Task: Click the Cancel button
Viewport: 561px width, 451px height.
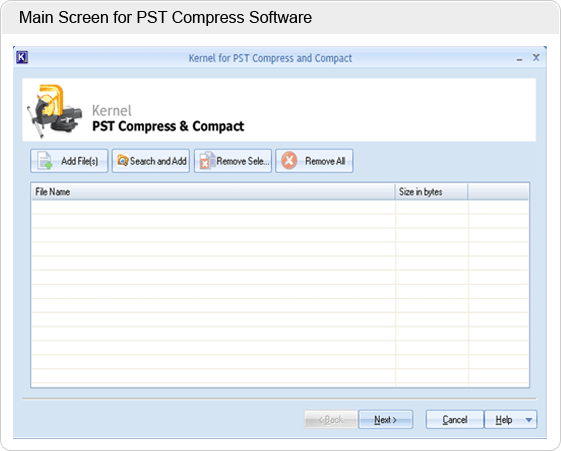Action: pos(455,419)
